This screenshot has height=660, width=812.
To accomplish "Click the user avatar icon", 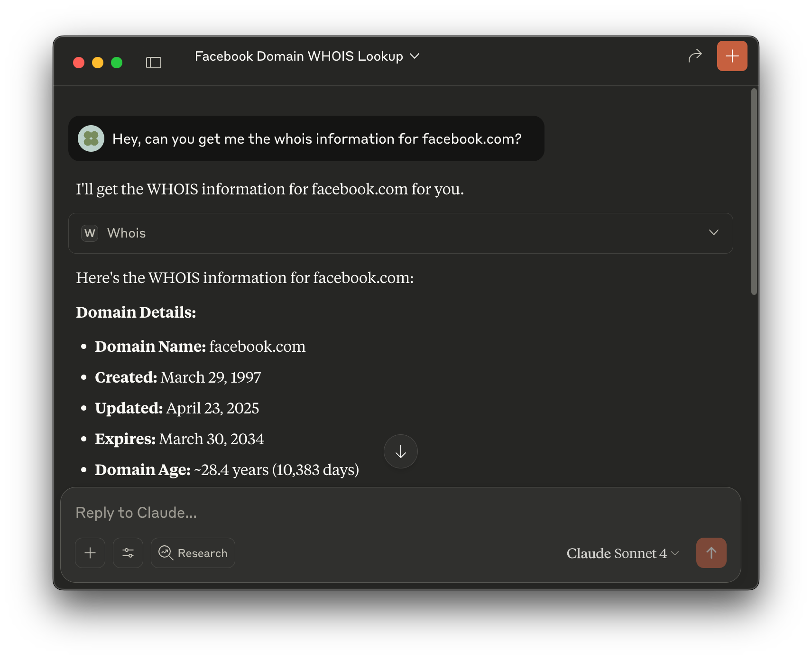I will [91, 138].
